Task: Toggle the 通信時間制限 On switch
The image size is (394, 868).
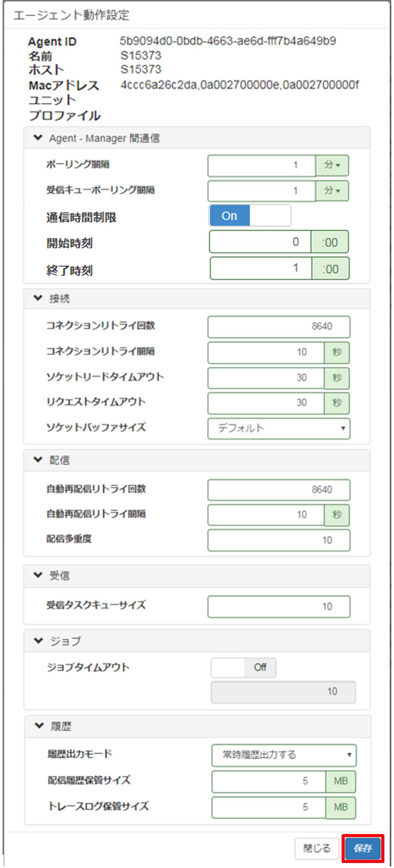Action: click(250, 215)
